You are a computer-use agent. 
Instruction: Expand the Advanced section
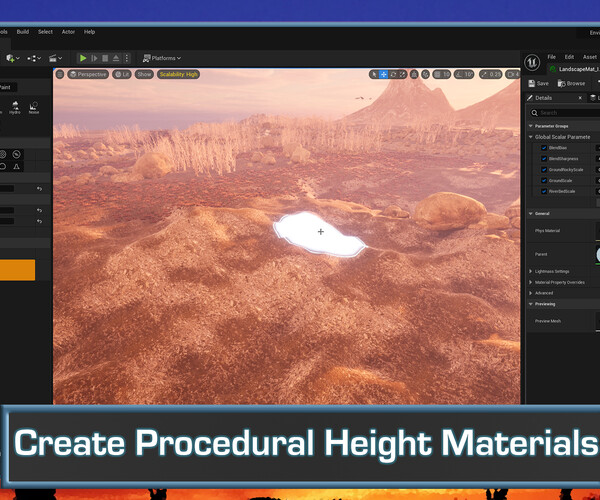click(531, 293)
